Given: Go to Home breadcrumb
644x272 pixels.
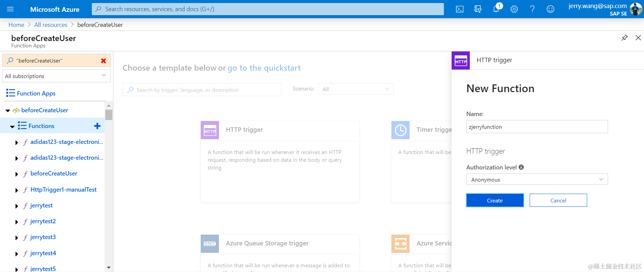Looking at the screenshot, I should click(x=16, y=25).
